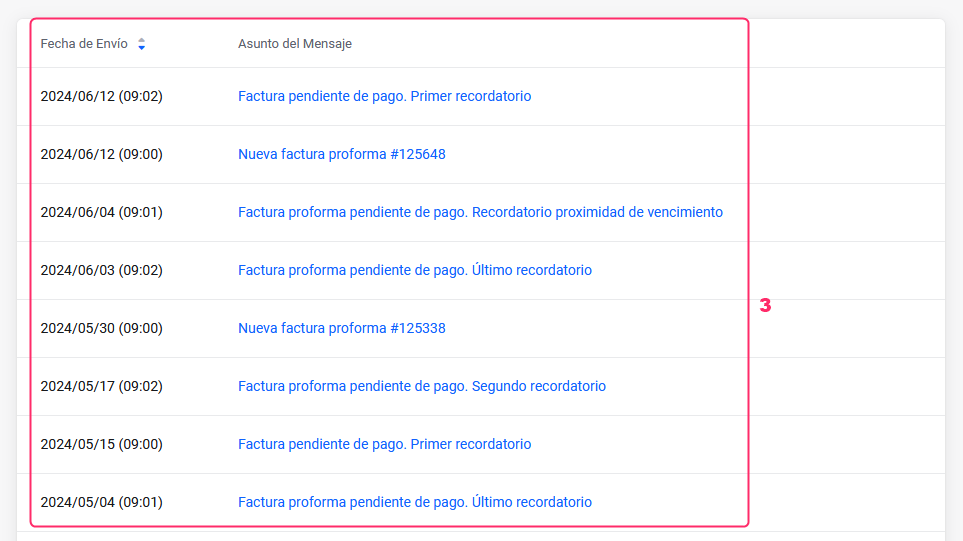The image size is (963, 541).
Task: Open Nueva factura proforma #125648 link
Action: click(342, 155)
